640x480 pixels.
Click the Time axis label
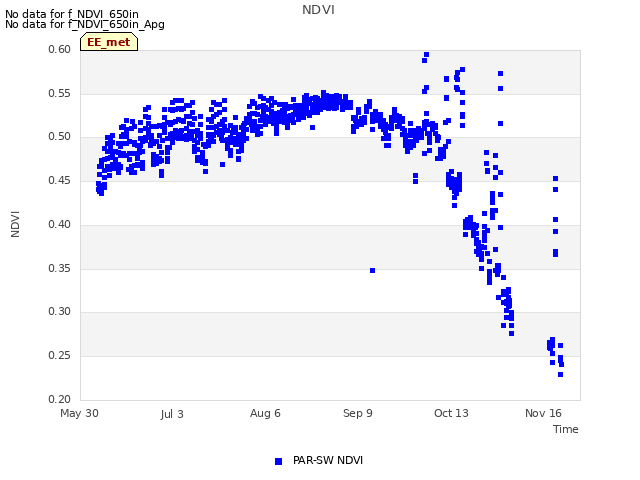(565, 429)
